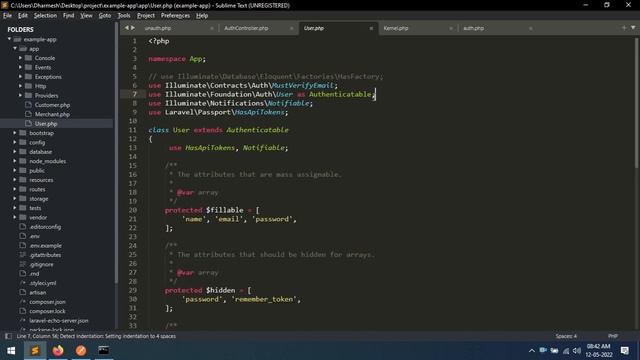The image size is (640, 360).
Task: Click the editor vertical scrollbar
Action: (x=637, y=102)
